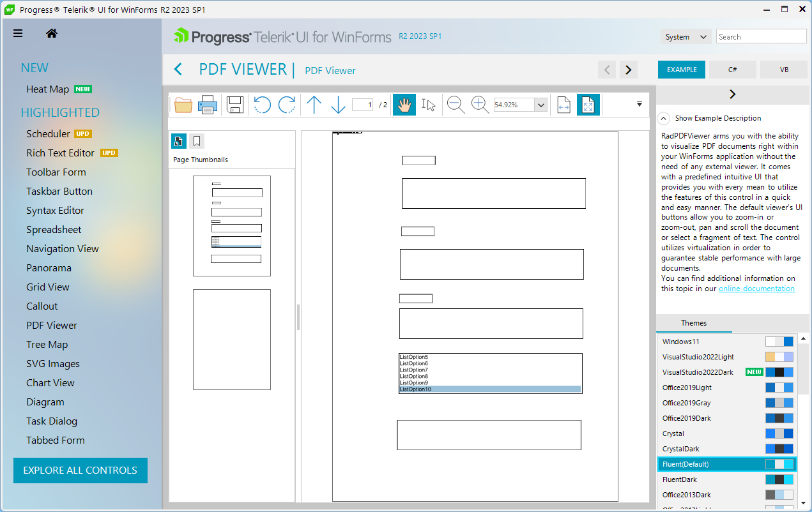Screen dimensions: 812x512
Task: Toggle the Pan hand tool
Action: pos(404,105)
